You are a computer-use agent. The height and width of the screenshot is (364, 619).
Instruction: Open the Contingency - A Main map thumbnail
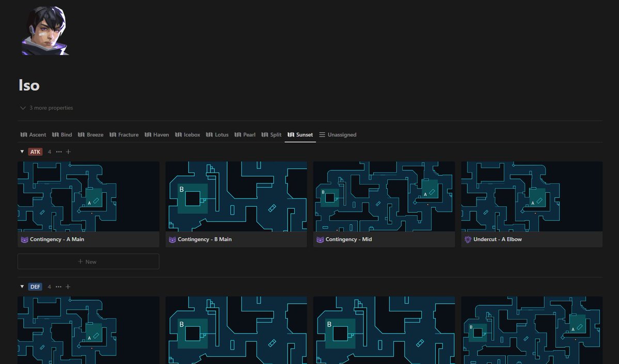click(x=88, y=196)
